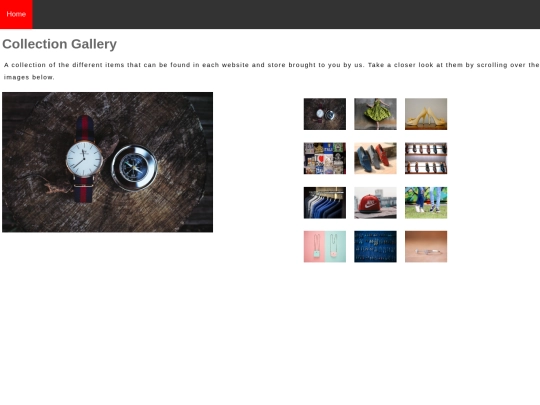Select the blue denim texture thumbnail
Screen dimensions: 540x405
tap(375, 247)
